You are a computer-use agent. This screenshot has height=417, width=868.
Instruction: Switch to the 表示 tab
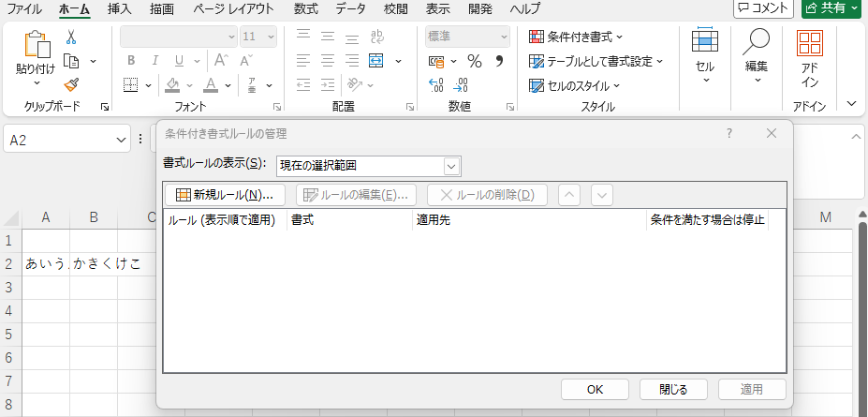point(438,8)
